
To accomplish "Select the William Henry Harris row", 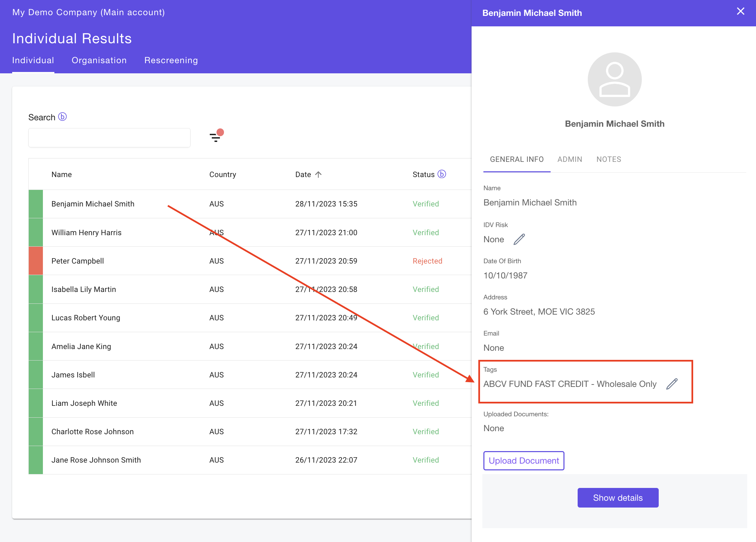I will pos(86,232).
